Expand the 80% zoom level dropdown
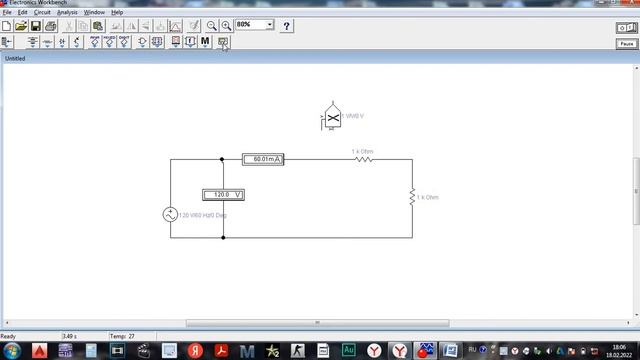This screenshot has width=640, height=360. [270, 25]
